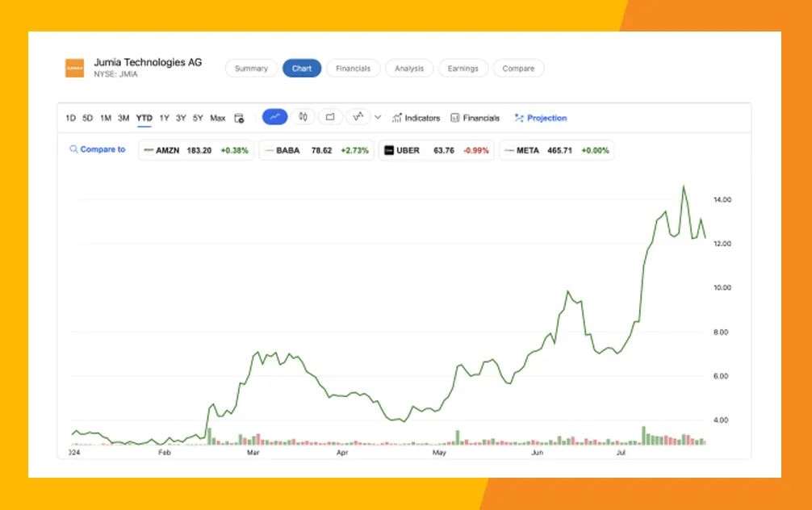Click the Compare to search icon
Viewport: 812px width, 510px height.
point(73,149)
